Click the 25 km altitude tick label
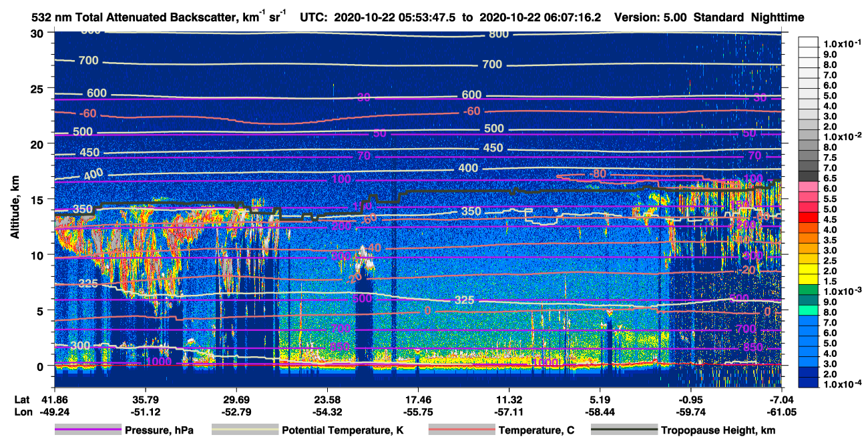Image resolution: width=868 pixels, height=445 pixels. coord(38,89)
